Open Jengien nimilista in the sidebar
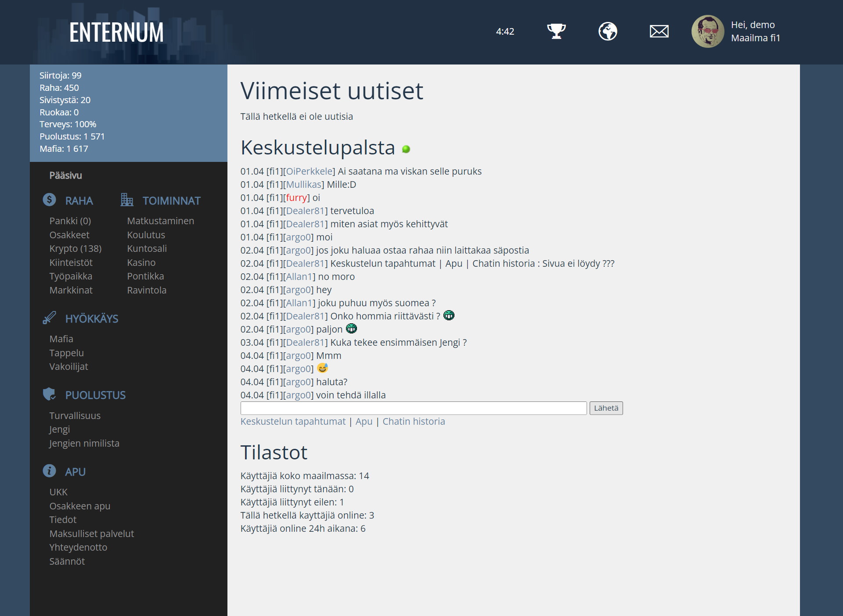 pyautogui.click(x=84, y=444)
